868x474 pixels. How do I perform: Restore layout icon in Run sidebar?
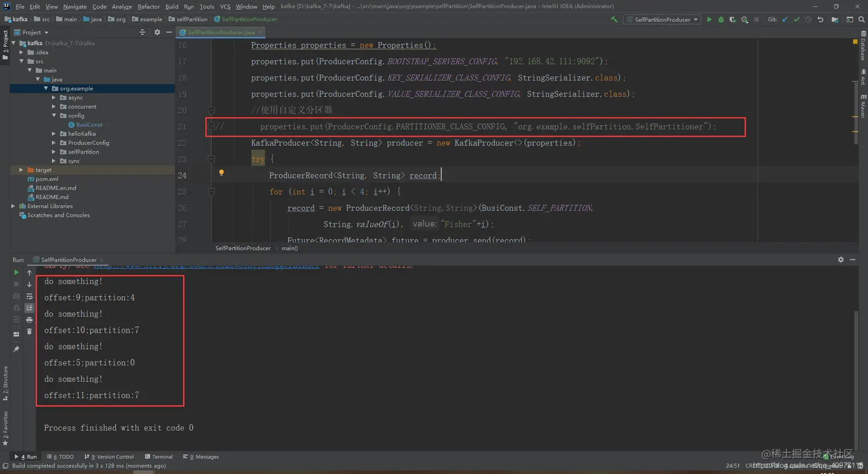click(x=16, y=334)
